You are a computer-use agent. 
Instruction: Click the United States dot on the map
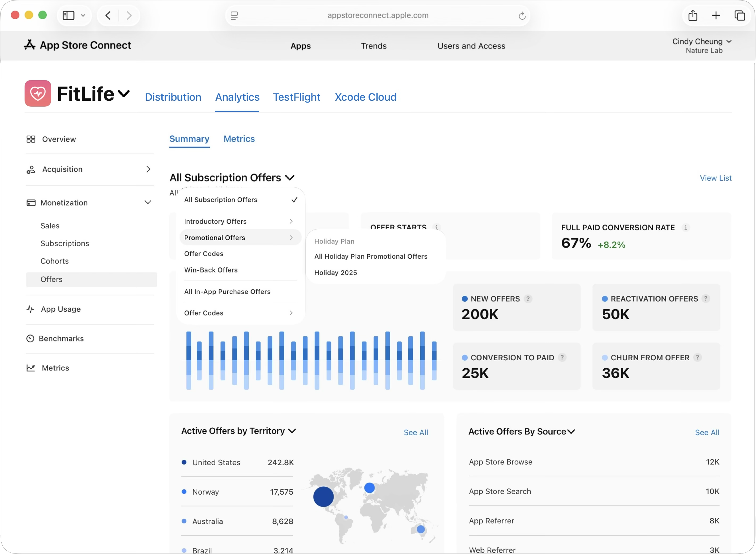(323, 497)
